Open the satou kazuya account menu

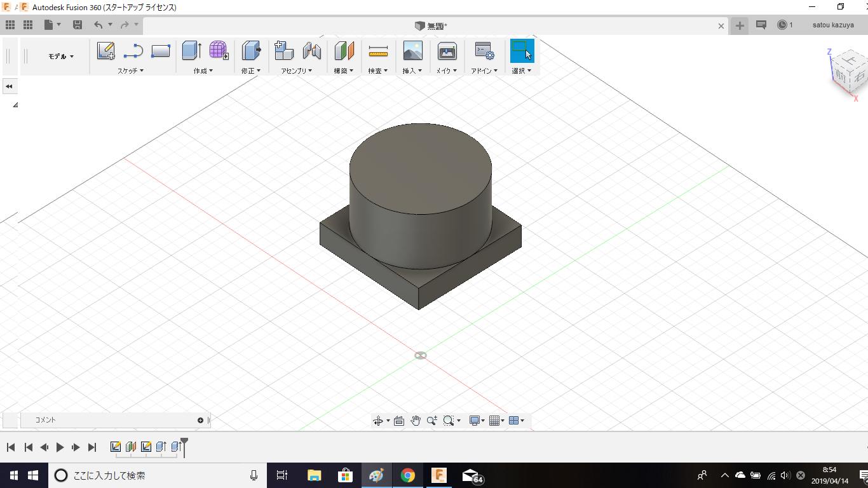coord(833,25)
